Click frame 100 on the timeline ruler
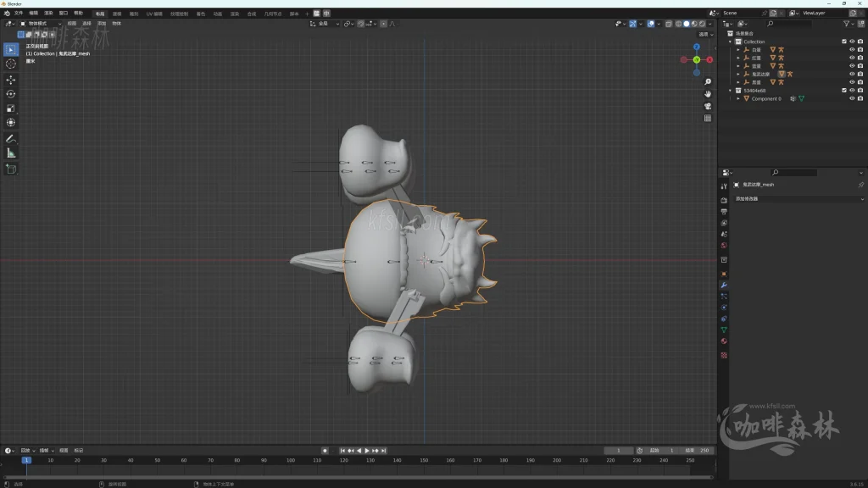This screenshot has width=868, height=488. click(291, 460)
